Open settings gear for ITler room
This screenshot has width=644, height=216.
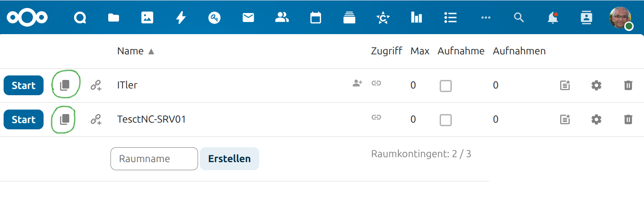[596, 85]
